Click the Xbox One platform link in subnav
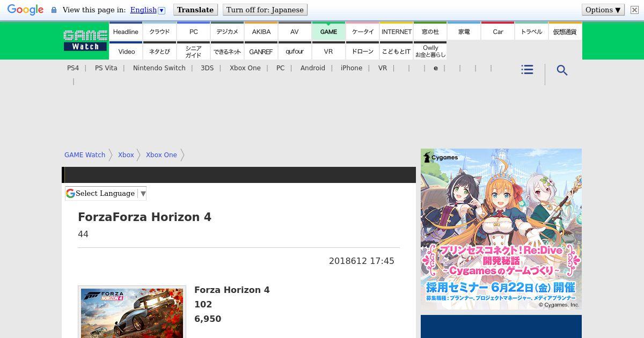Image resolution: width=644 pixels, height=338 pixels. (x=245, y=68)
